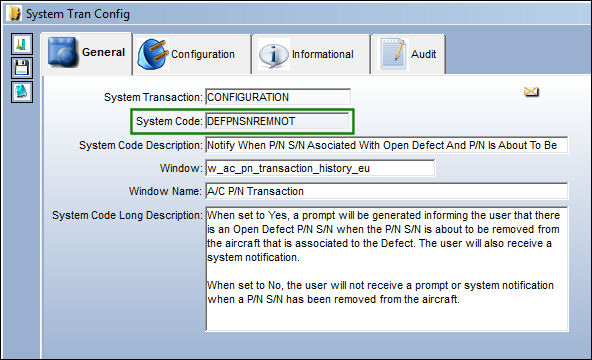The image size is (592, 360).
Task: Click the System Tran Config window title
Action: (x=78, y=14)
